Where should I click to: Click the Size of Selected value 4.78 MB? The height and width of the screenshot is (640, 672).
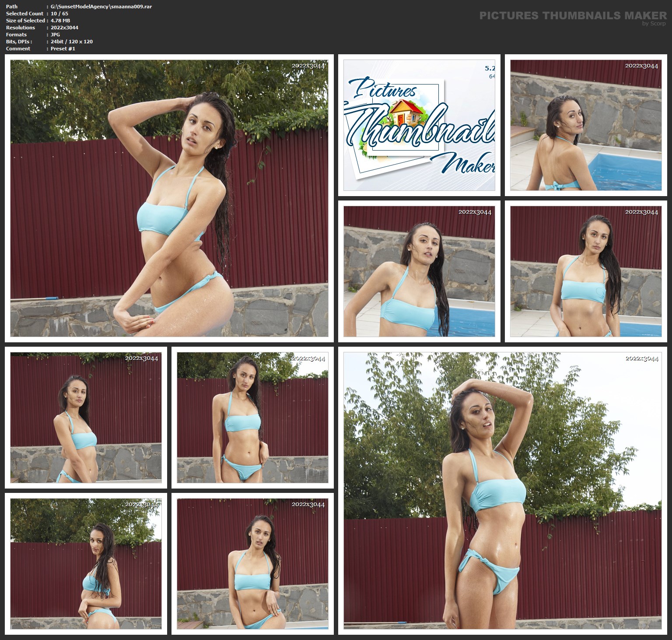pos(60,21)
